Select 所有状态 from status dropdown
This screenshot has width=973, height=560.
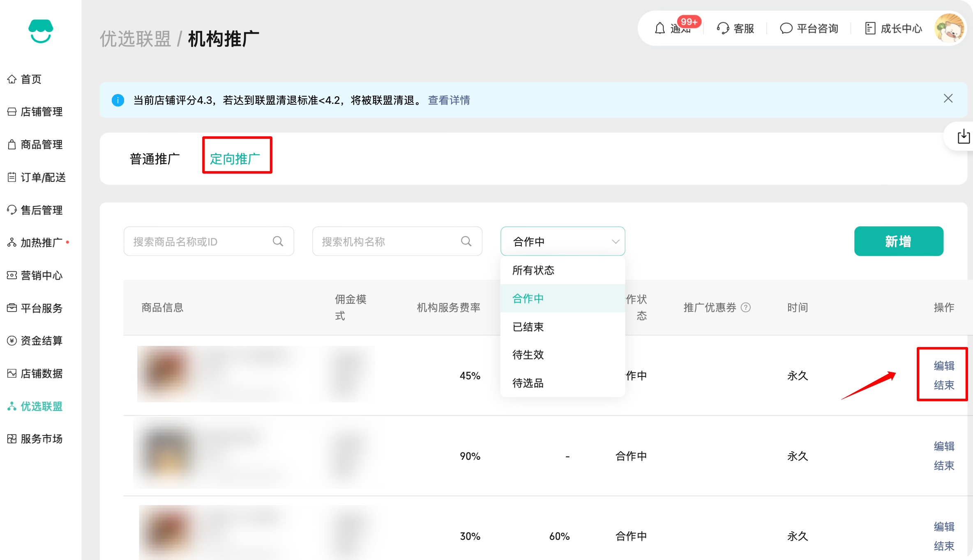pyautogui.click(x=533, y=270)
